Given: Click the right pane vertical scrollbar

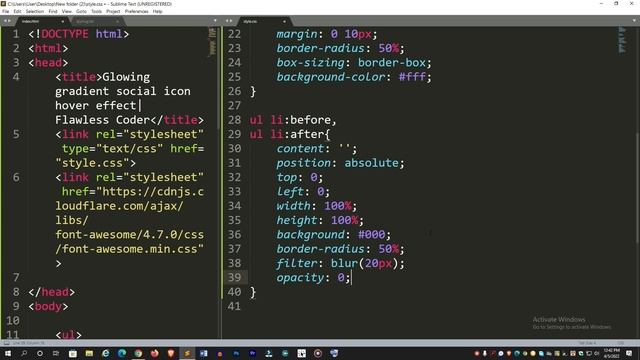Looking at the screenshot, I should coord(638,188).
